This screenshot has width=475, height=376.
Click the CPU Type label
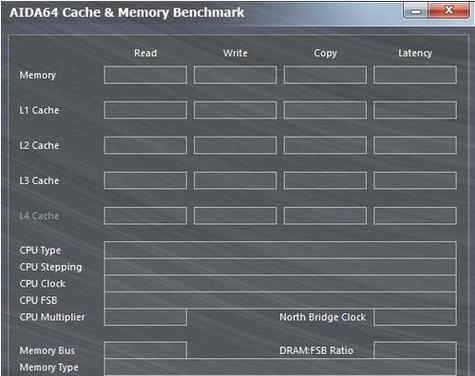point(40,251)
